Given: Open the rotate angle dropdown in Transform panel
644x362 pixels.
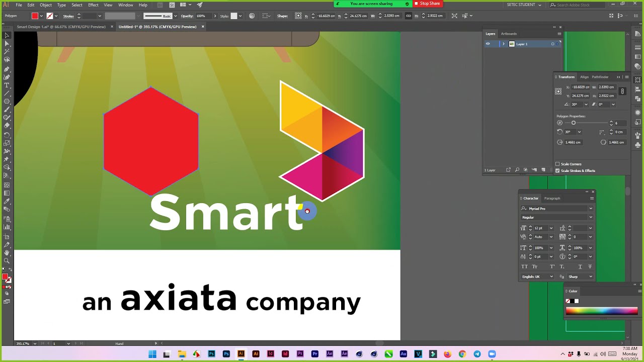Looking at the screenshot, I should click(586, 104).
